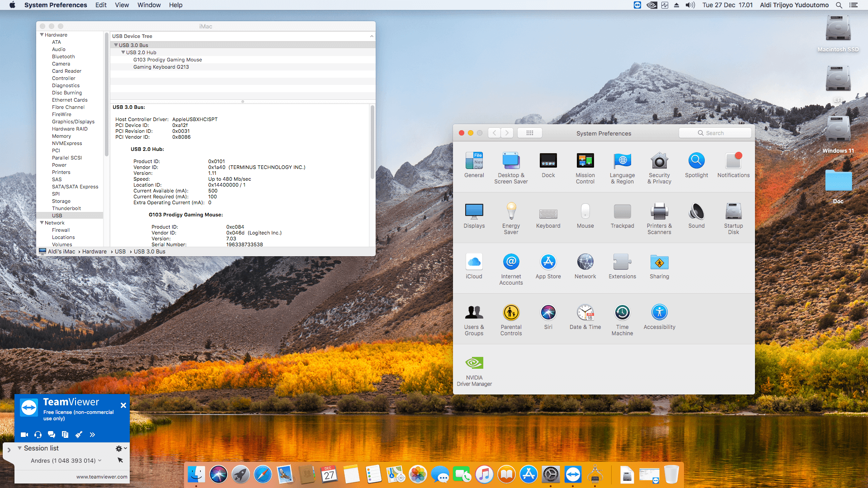Viewport: 868px width, 488px height.
Task: Open Spotlight preferences pane
Action: (x=696, y=165)
